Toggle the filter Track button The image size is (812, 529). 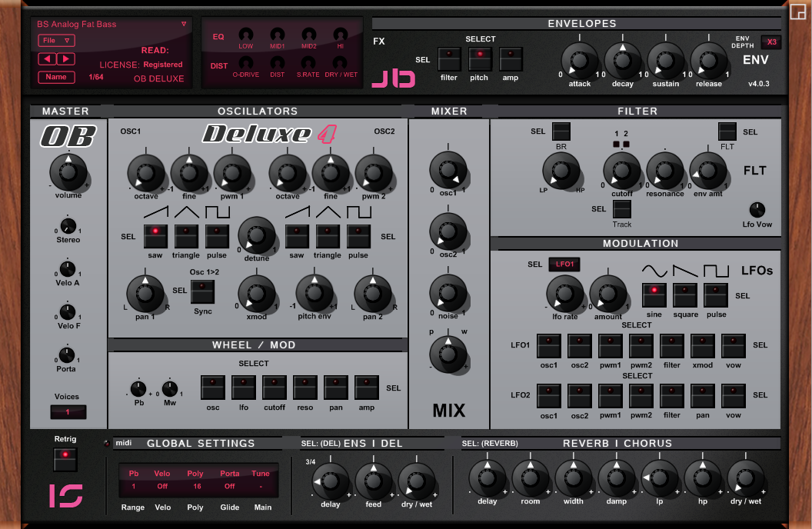click(x=622, y=209)
